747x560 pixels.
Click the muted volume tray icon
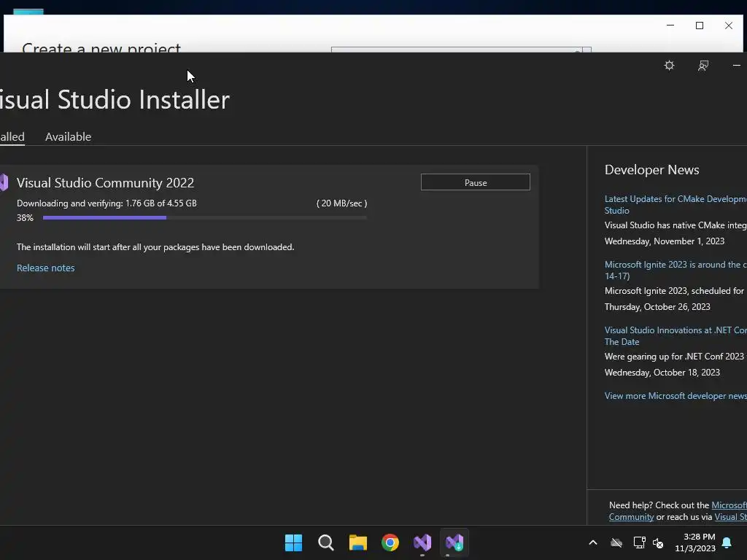tap(658, 542)
